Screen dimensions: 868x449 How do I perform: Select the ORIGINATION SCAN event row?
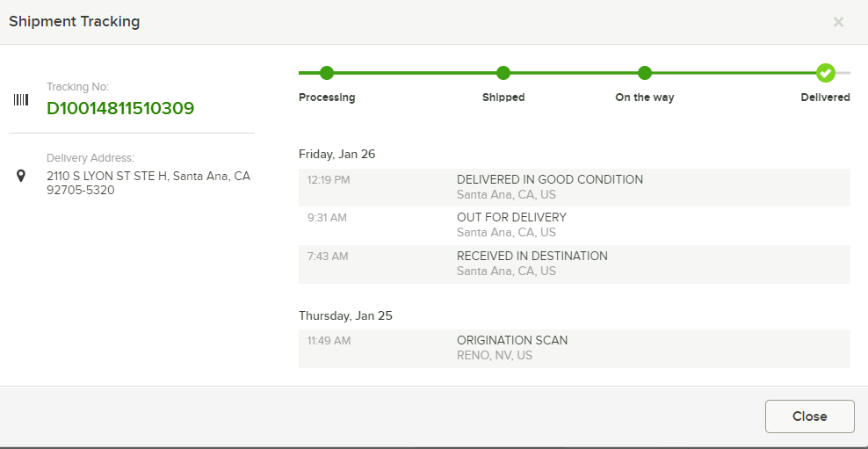574,348
